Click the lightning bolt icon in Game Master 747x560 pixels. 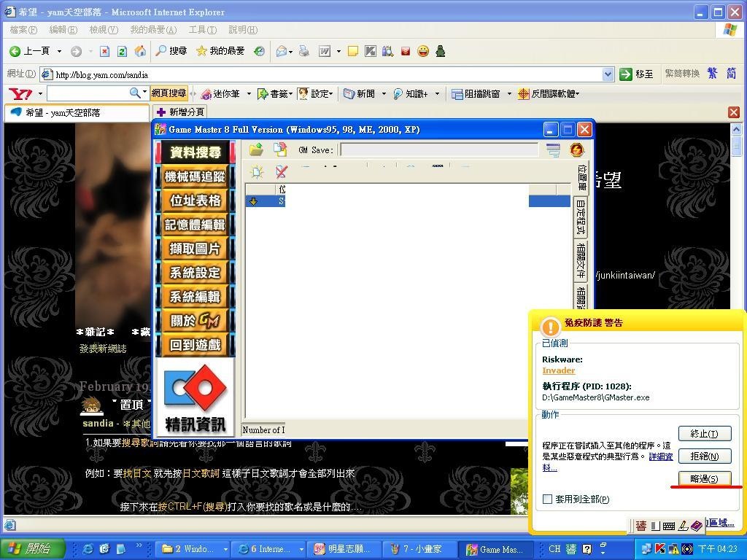(x=576, y=150)
